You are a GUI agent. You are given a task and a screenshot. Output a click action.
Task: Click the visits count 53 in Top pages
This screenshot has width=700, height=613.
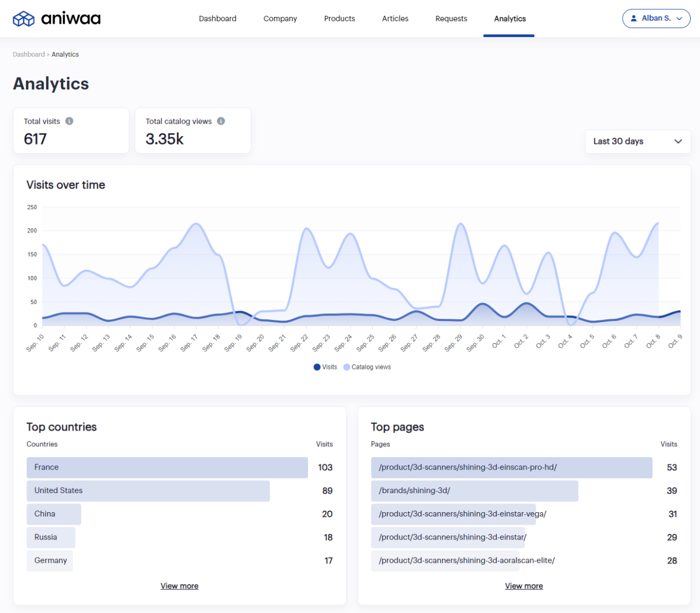pyautogui.click(x=672, y=468)
